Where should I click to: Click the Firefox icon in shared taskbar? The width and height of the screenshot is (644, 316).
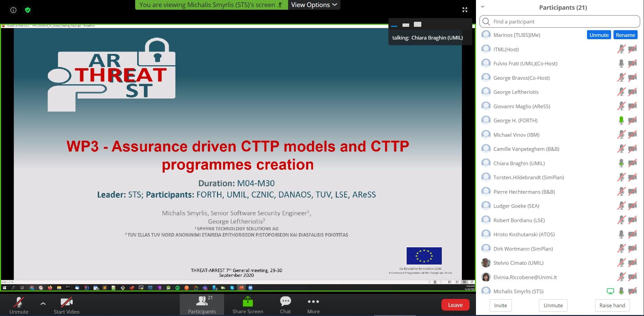click(50, 288)
